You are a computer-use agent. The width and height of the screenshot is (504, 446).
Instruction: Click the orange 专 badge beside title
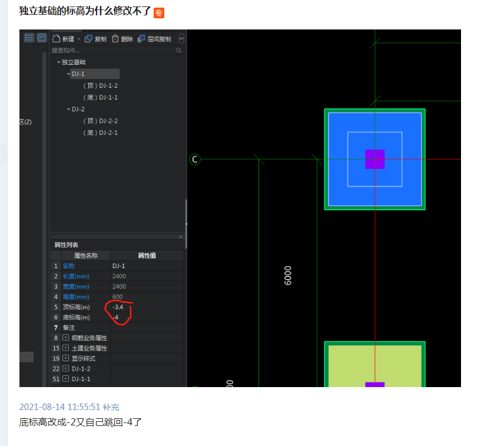click(x=159, y=13)
